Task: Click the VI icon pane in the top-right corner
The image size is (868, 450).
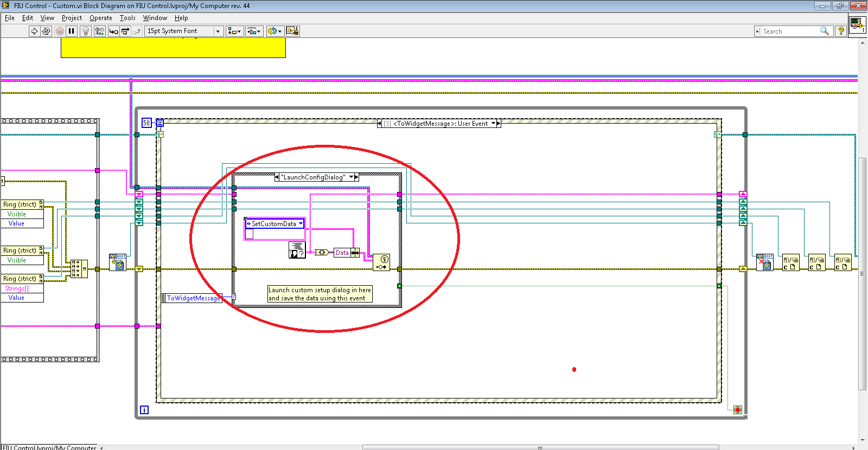Action: click(857, 25)
